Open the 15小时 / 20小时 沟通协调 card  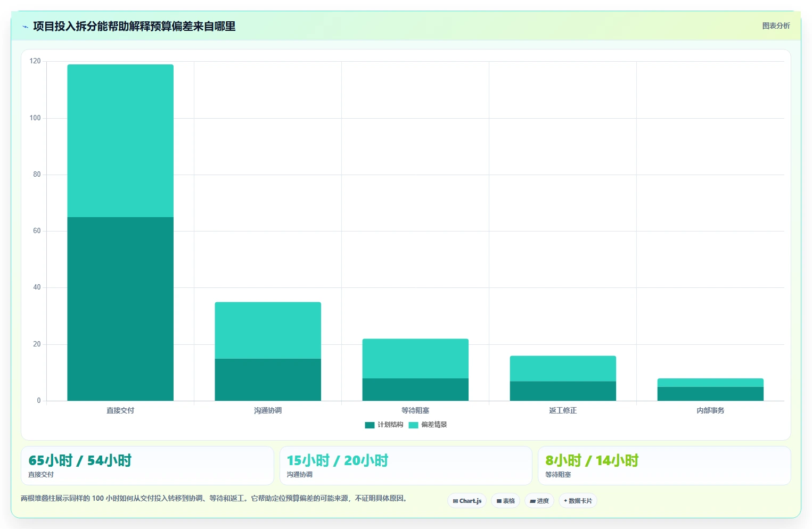coord(406,466)
